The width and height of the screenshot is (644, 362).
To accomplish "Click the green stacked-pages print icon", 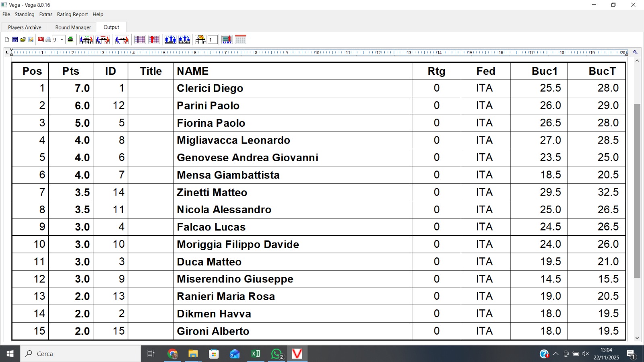I will tap(70, 39).
